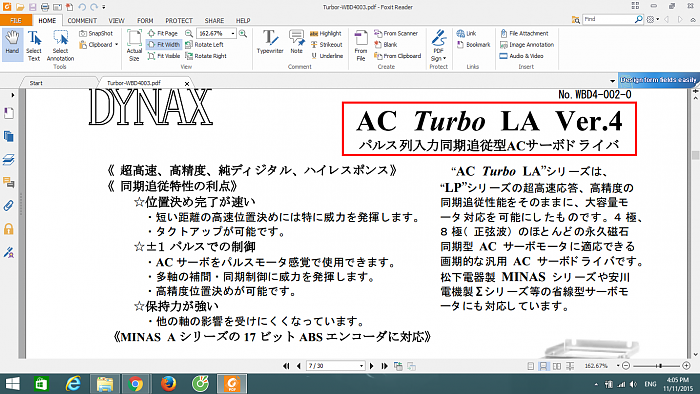Go to the next page
700x394 pixels.
371,366
